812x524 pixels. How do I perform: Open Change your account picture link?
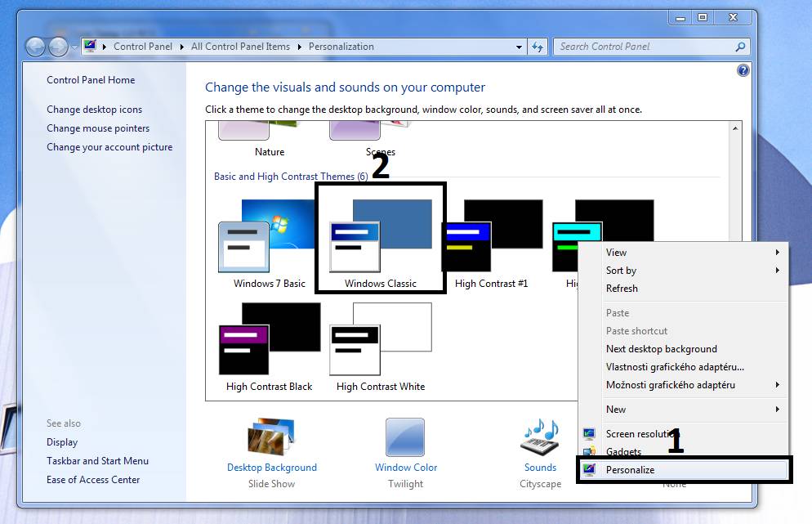pyautogui.click(x=109, y=147)
